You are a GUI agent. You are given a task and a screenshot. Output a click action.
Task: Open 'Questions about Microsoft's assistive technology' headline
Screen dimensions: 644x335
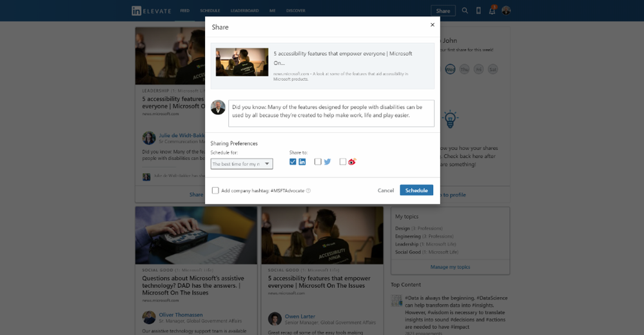pos(193,286)
